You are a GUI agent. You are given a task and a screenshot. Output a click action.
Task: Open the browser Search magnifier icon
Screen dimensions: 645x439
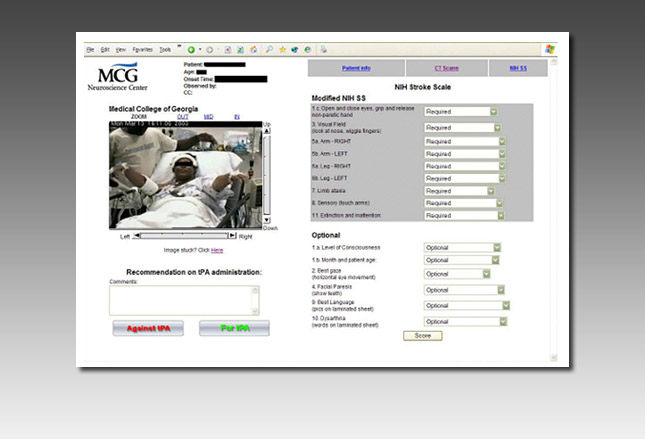(x=269, y=48)
